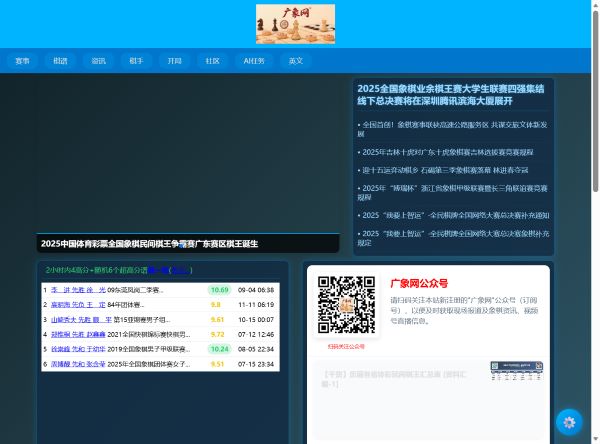The image size is (600, 444).
Task: Click the blue 换一批 link in list header
Action: 158,270
